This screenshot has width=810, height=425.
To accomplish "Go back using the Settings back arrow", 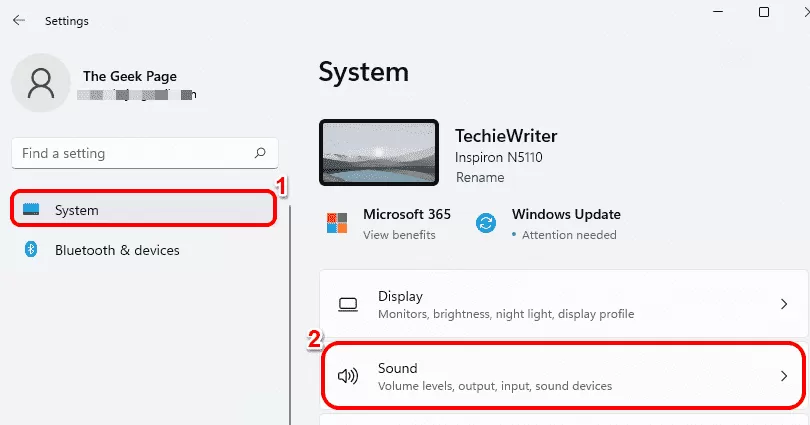I will (19, 21).
